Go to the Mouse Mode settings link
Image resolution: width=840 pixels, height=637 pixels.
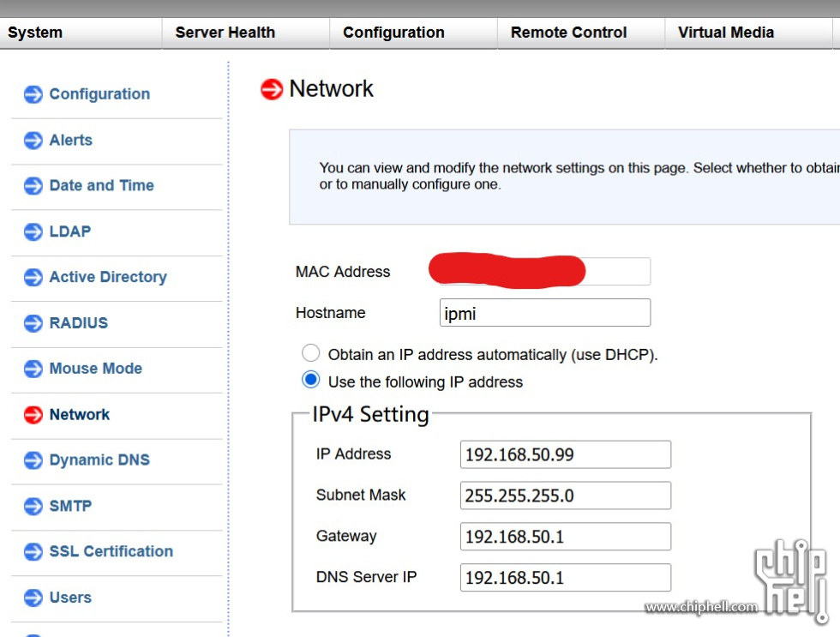(95, 369)
